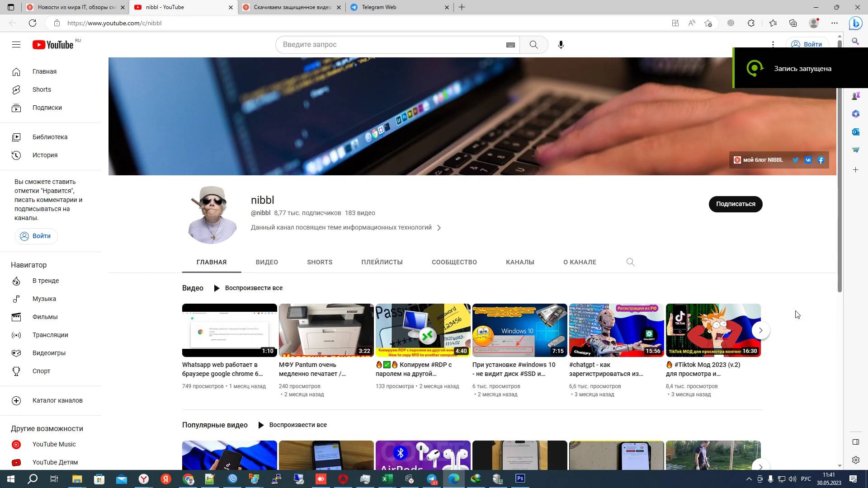The height and width of the screenshot is (488, 868).
Task: Open channel VK link on banner
Action: [x=808, y=160]
